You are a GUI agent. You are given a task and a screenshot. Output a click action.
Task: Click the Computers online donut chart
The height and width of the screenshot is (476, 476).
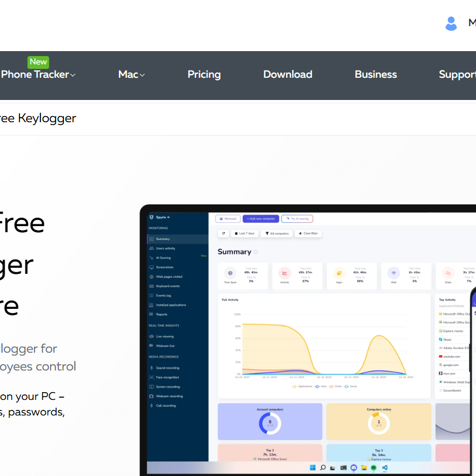[379, 423]
